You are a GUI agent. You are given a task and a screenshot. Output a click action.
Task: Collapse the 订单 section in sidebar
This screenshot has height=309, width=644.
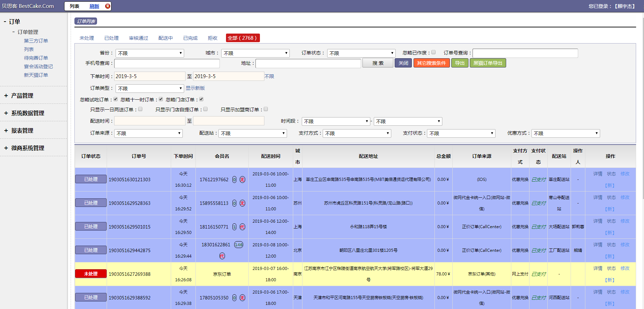tap(5, 22)
